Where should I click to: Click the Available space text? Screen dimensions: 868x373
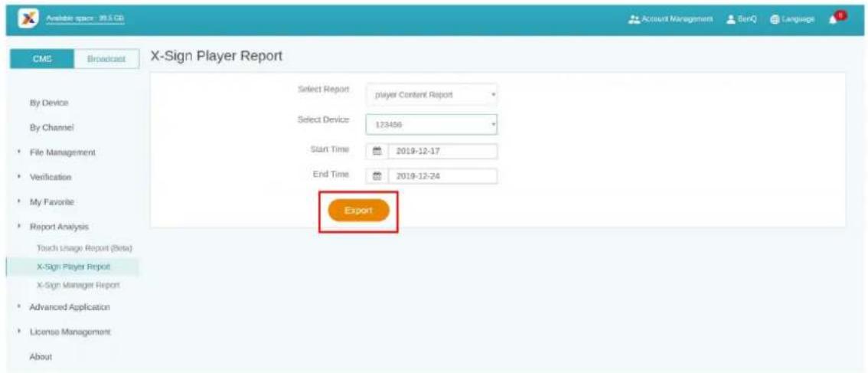pos(85,18)
